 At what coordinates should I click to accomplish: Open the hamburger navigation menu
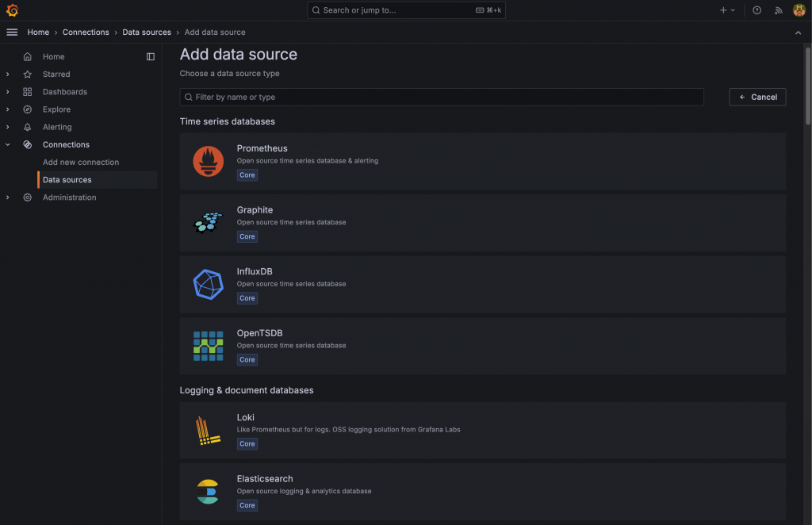pos(12,33)
